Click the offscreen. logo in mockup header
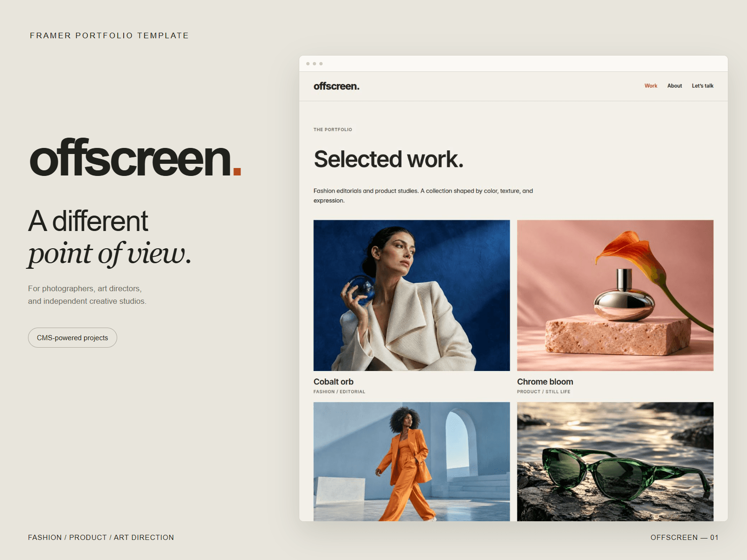The width and height of the screenshot is (747, 560). 337,86
